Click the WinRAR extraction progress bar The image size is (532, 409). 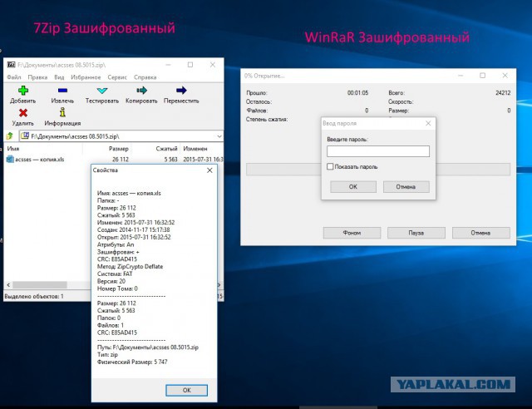378,170
